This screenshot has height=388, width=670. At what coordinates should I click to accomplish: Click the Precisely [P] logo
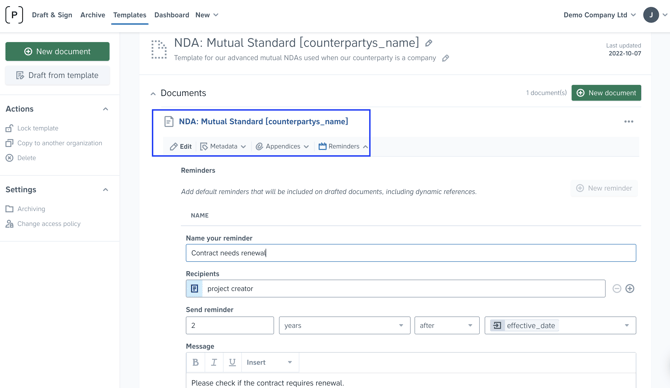pyautogui.click(x=14, y=15)
